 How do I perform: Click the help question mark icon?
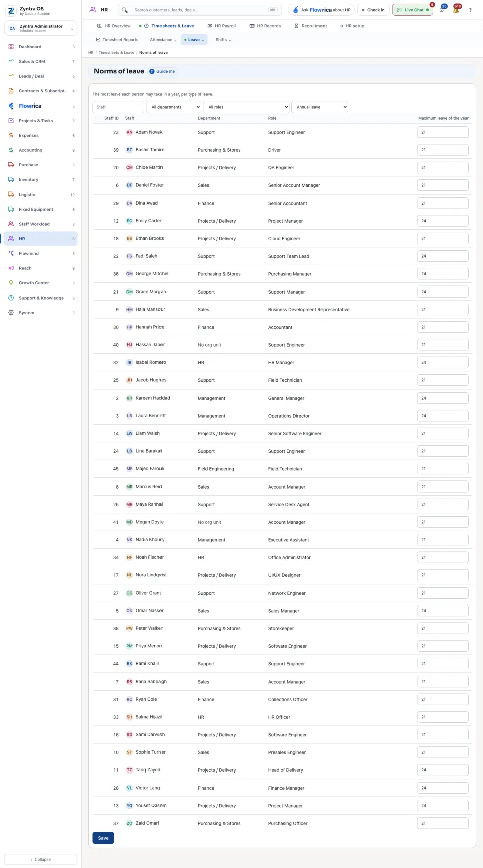pyautogui.click(x=470, y=10)
